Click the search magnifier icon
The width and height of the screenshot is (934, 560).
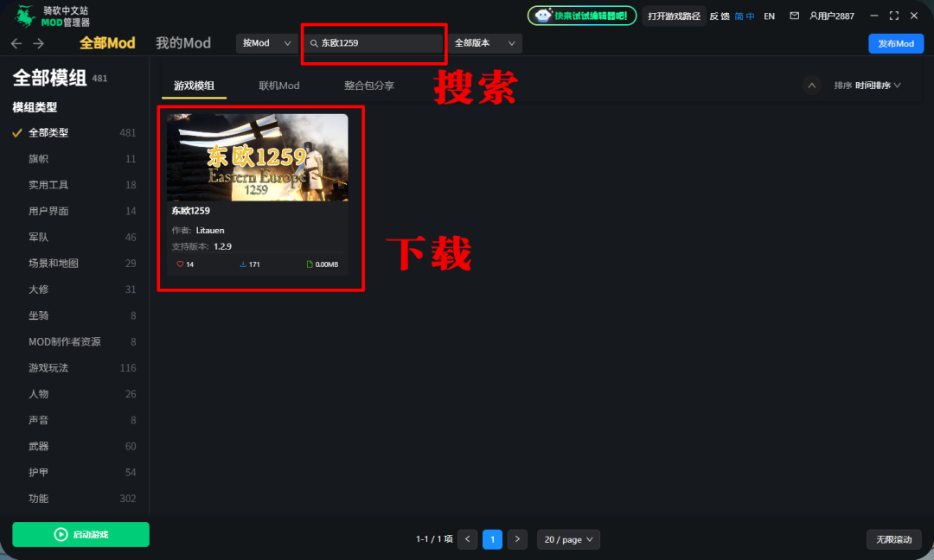pos(314,43)
